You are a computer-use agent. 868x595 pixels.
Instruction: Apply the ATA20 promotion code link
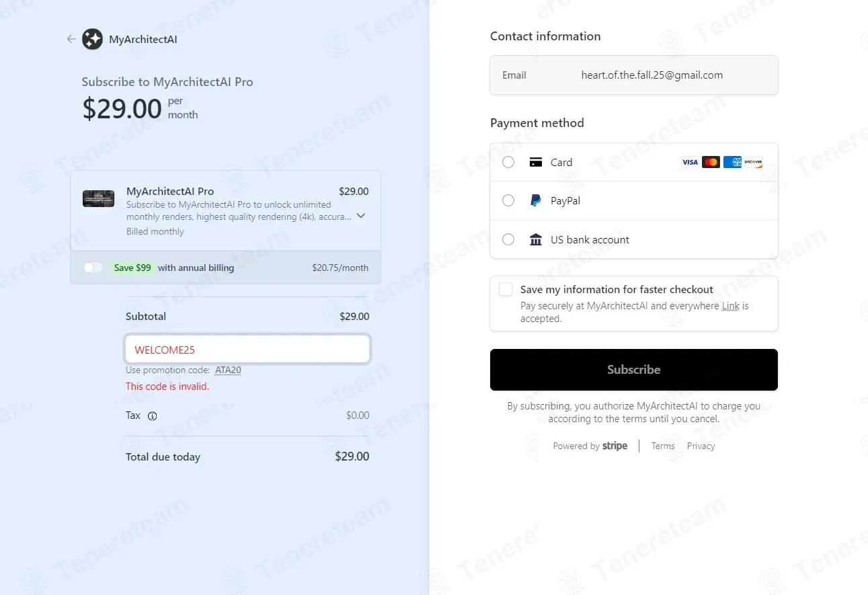tap(228, 370)
